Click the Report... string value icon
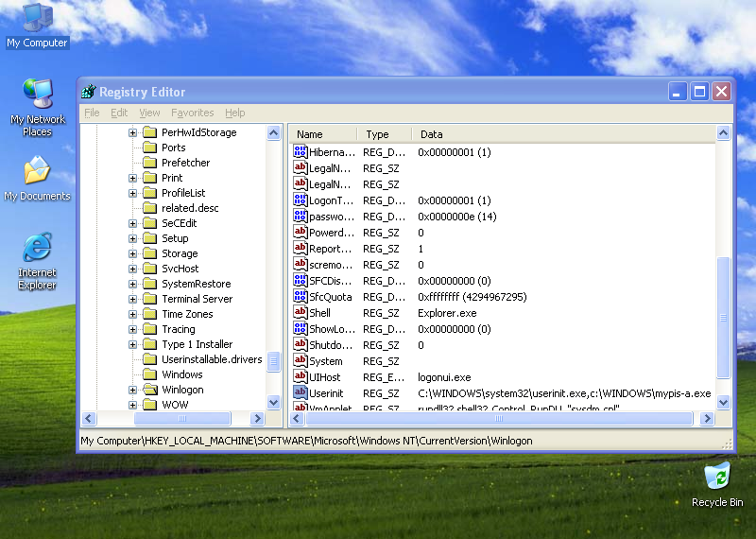 pos(300,248)
